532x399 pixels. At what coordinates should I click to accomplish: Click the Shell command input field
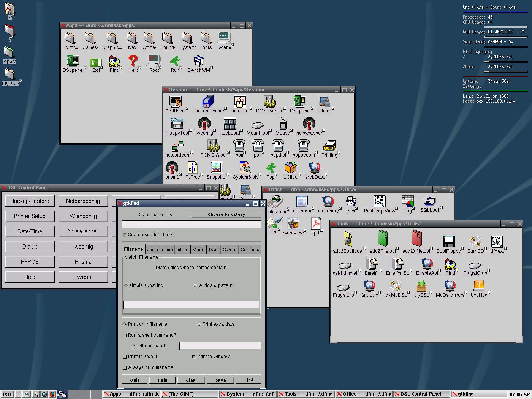click(x=220, y=346)
